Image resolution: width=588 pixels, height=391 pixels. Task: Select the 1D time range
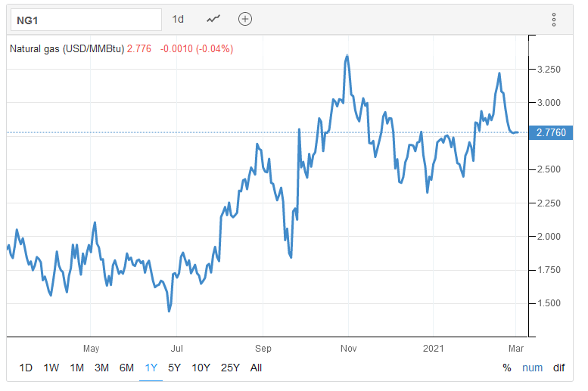pyautogui.click(x=26, y=368)
